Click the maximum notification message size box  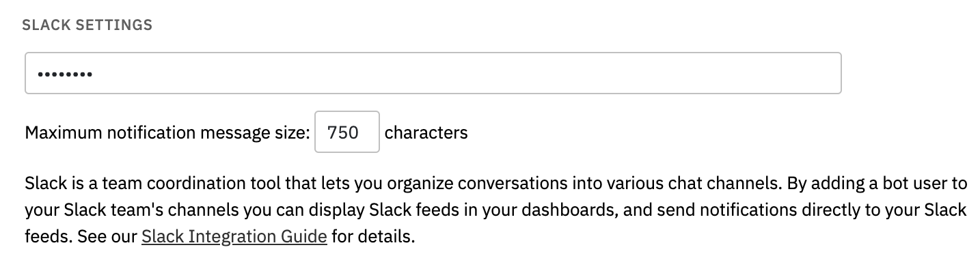pyautogui.click(x=346, y=132)
